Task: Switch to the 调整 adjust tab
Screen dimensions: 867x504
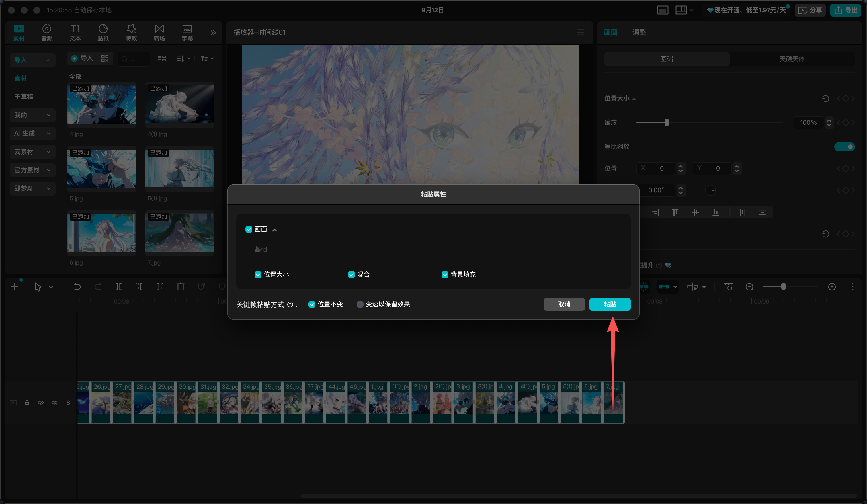Action: pyautogui.click(x=639, y=32)
